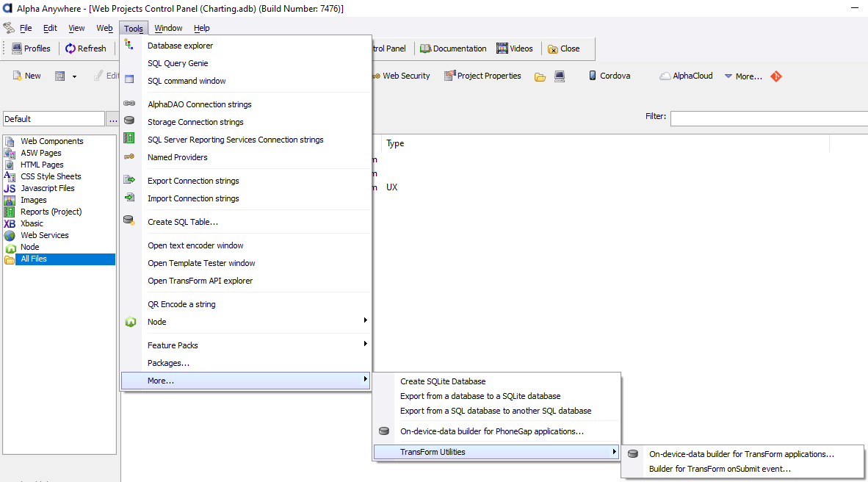Viewport: 868px width, 482px height.
Task: Click the computer icon beside folder icon
Action: (x=560, y=76)
